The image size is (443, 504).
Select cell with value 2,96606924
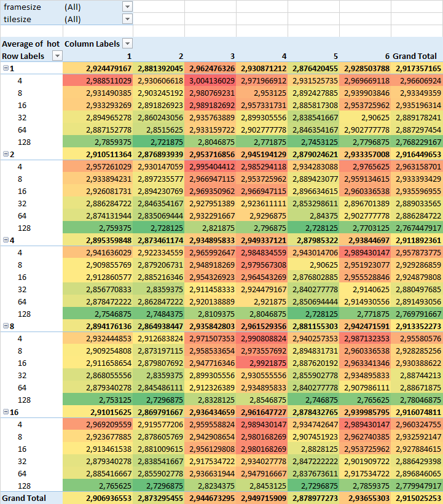417,80
